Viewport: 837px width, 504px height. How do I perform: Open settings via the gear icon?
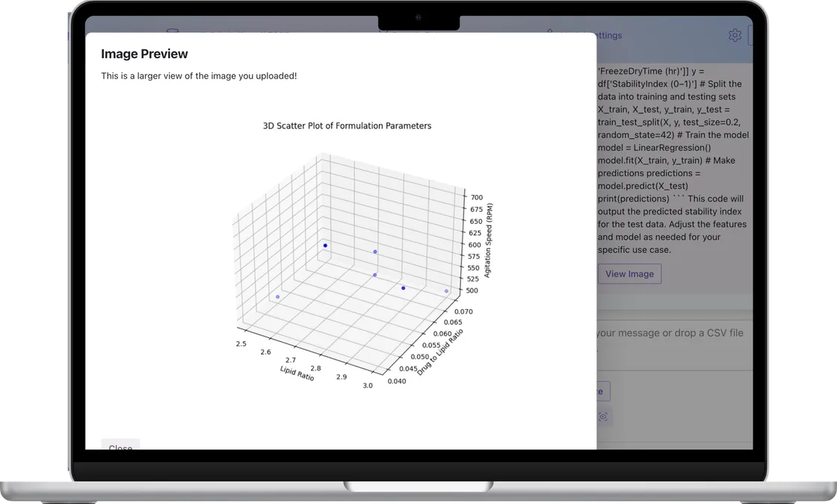735,35
